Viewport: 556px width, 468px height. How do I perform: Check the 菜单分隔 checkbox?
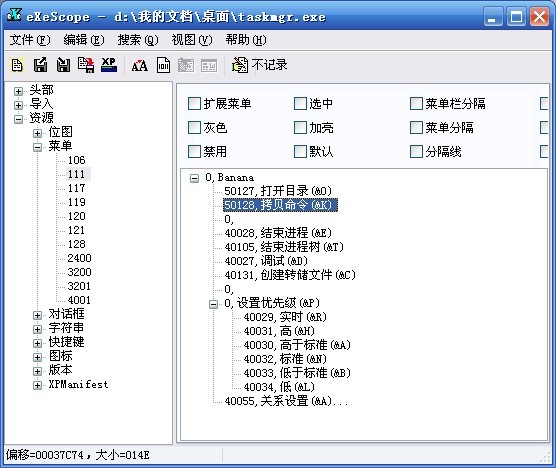point(416,128)
